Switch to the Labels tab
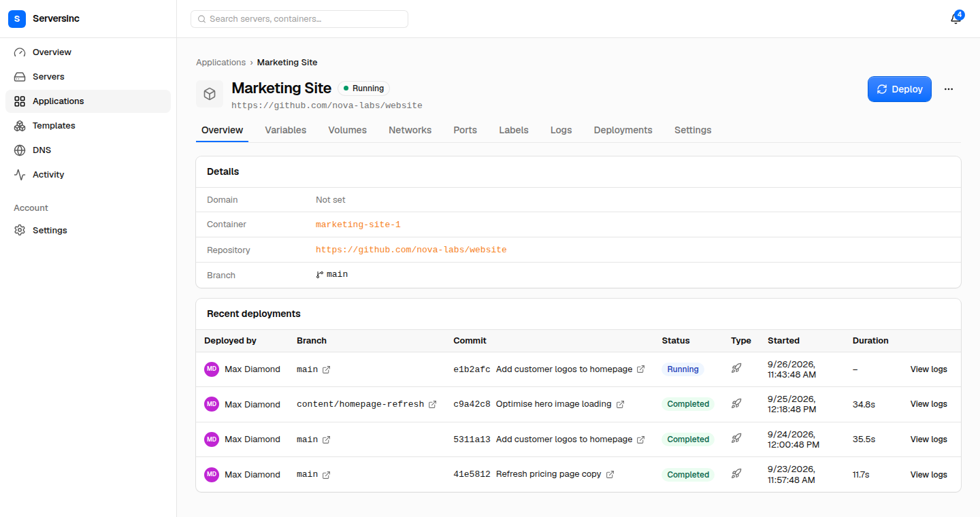Image resolution: width=980 pixels, height=517 pixels. point(514,130)
